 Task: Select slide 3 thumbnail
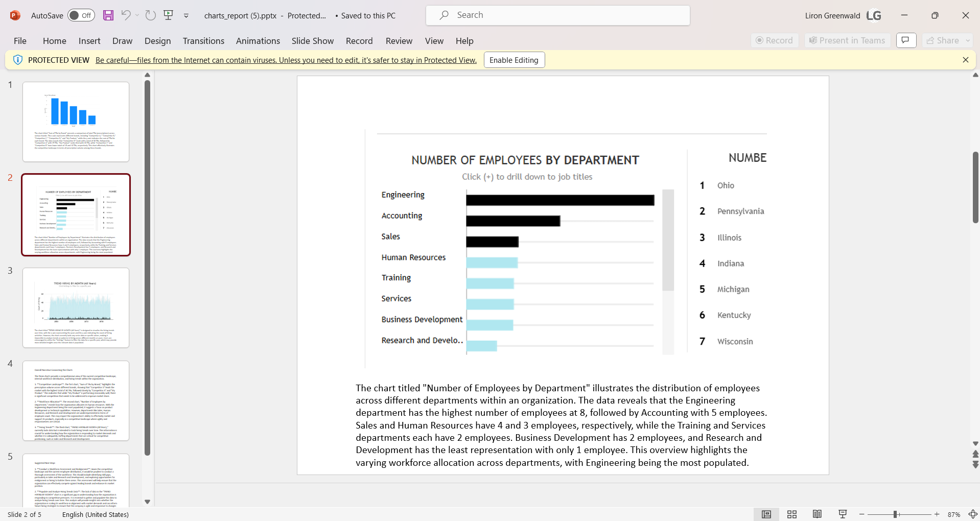point(75,307)
